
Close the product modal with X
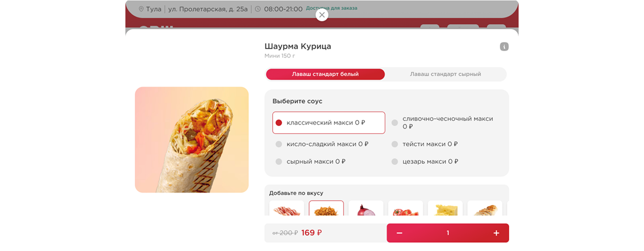pyautogui.click(x=322, y=15)
